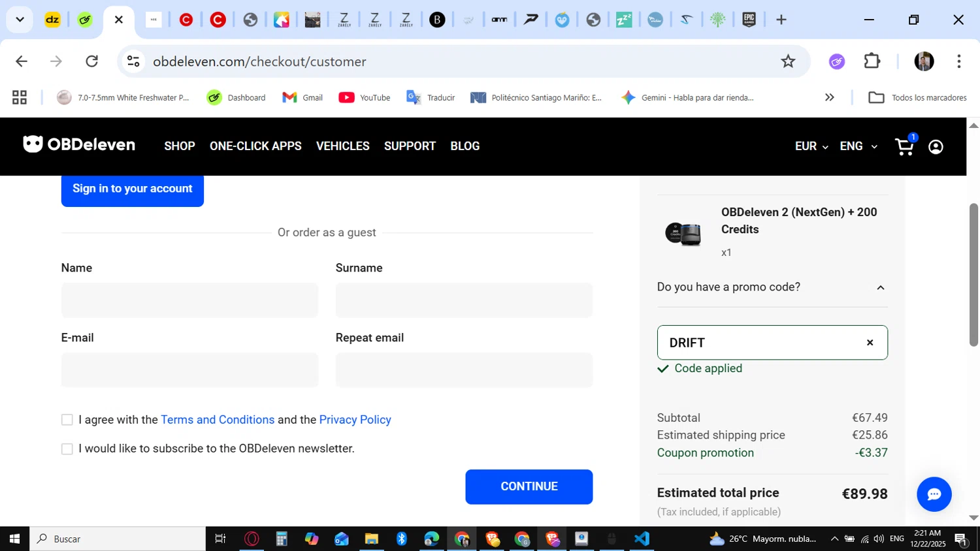Open the Todos los marcadores folder
Image resolution: width=980 pixels, height=551 pixels.
point(917,97)
